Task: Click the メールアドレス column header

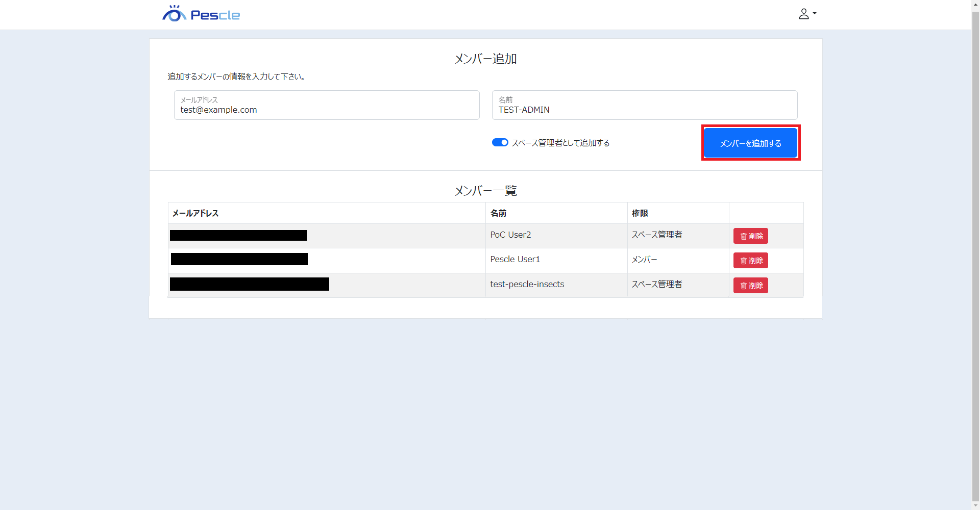Action: 195,213
